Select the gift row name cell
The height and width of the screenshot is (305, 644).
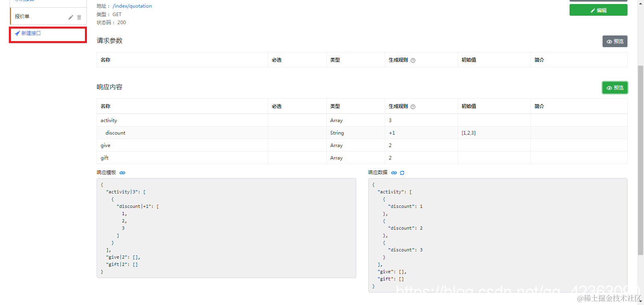182,158
